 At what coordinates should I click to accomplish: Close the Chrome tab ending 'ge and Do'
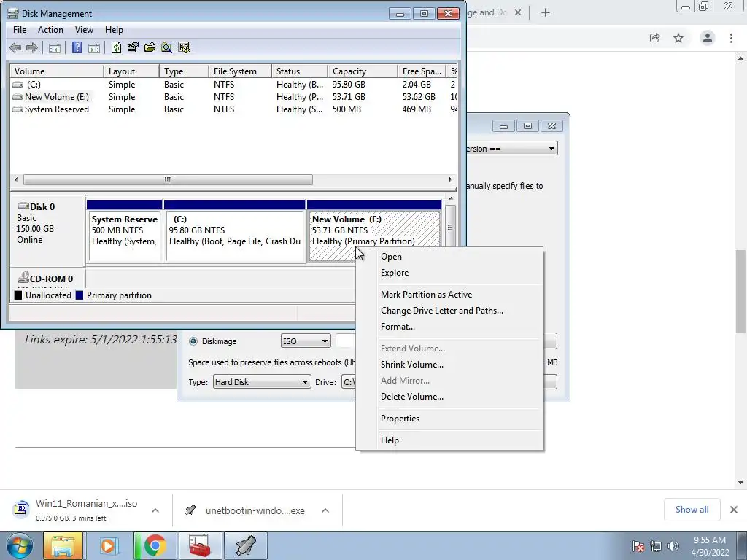518,13
